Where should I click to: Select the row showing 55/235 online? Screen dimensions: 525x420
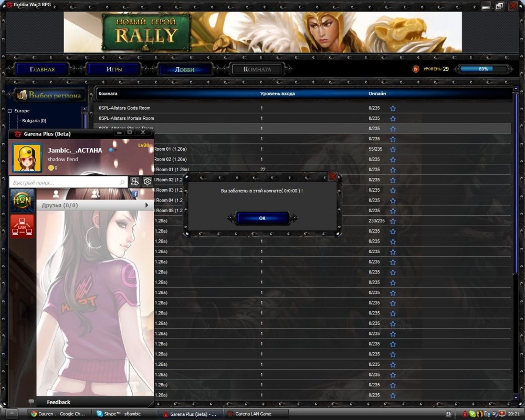(x=333, y=149)
